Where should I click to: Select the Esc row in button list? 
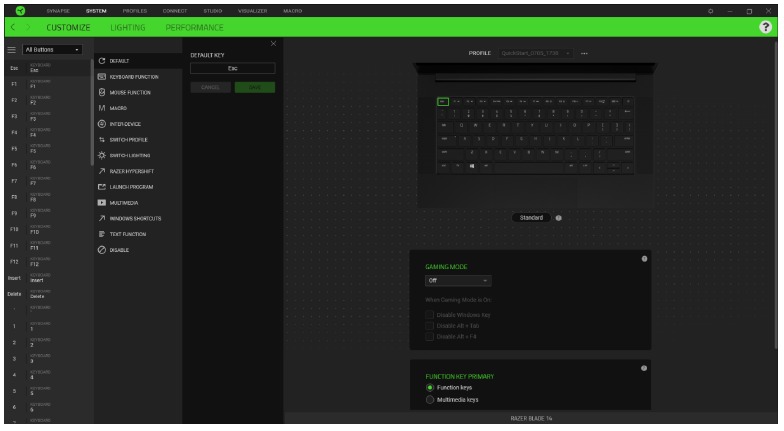tap(48, 68)
